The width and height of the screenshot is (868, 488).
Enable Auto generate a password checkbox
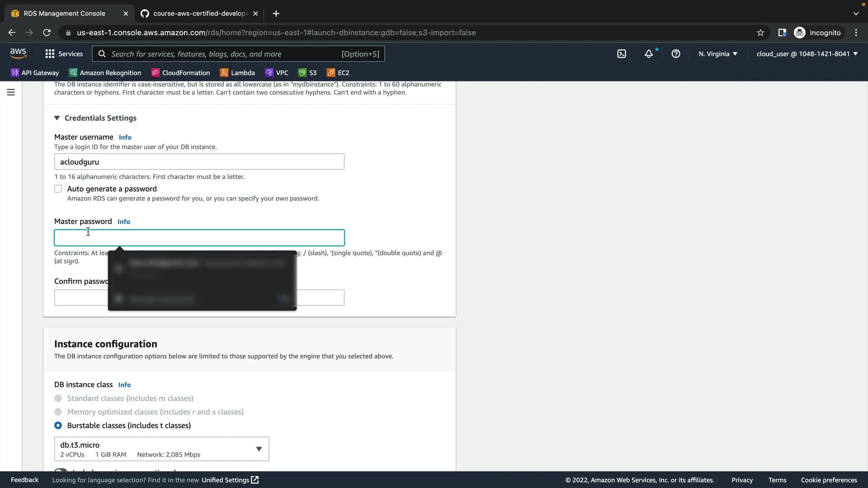(58, 189)
